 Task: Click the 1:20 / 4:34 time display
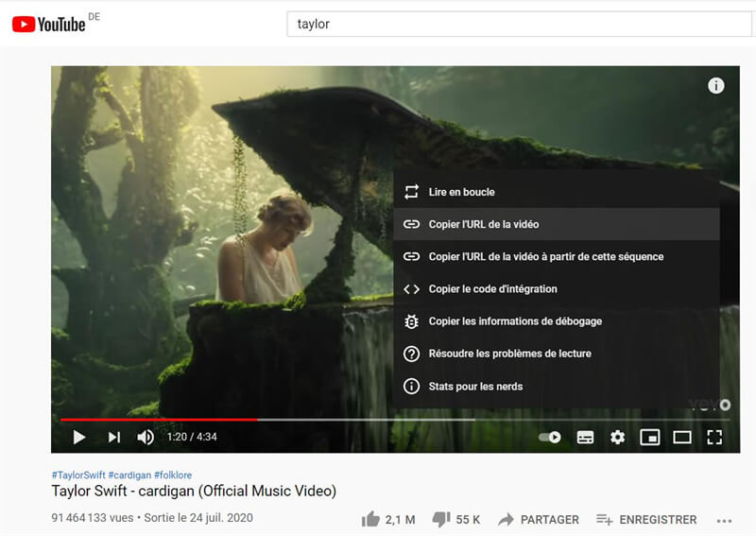click(192, 437)
